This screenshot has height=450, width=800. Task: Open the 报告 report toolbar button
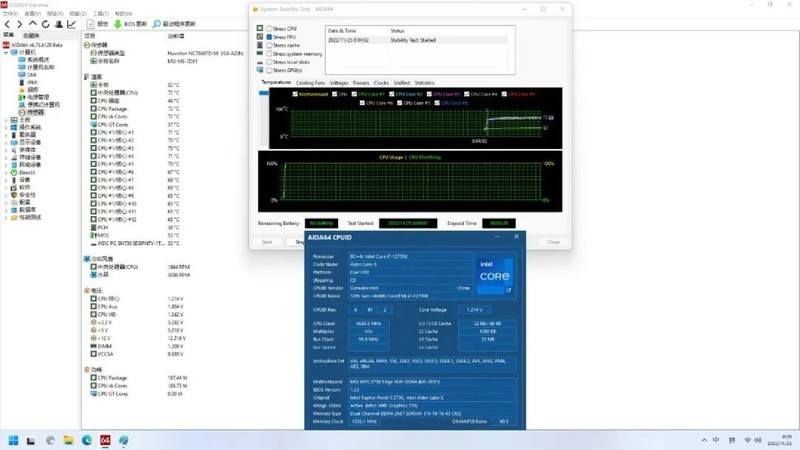click(x=97, y=24)
